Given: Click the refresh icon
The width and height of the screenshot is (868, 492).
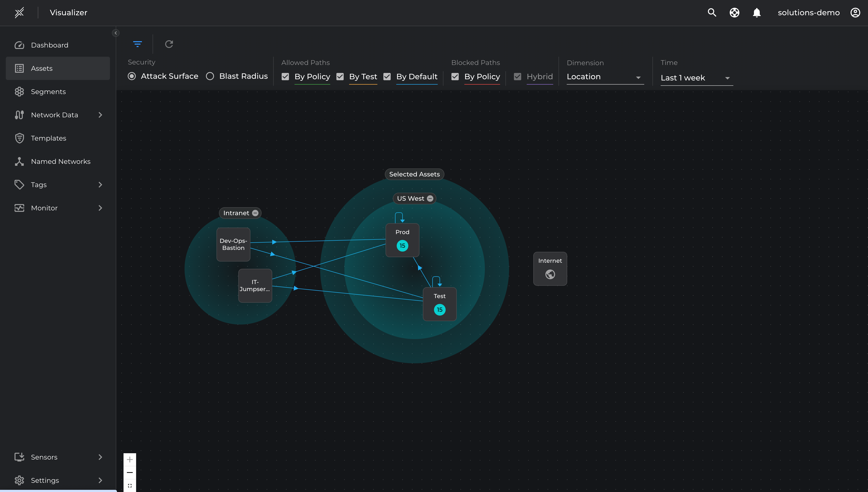Looking at the screenshot, I should point(169,44).
